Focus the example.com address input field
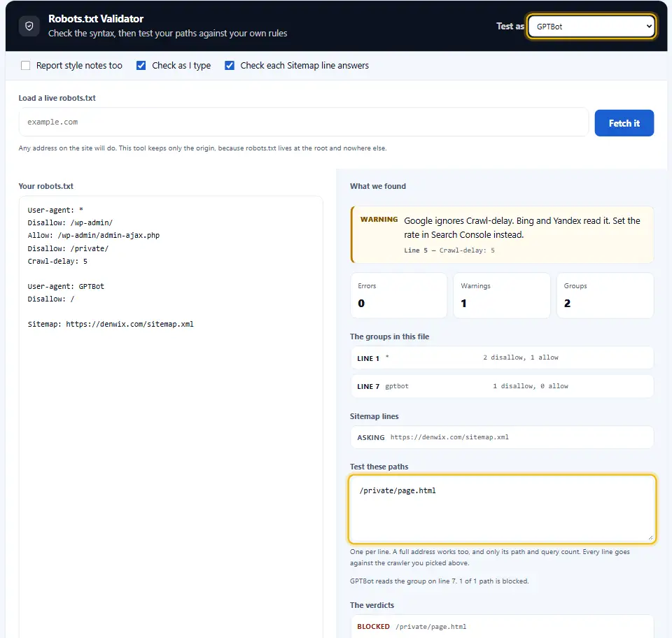 pyautogui.click(x=303, y=122)
